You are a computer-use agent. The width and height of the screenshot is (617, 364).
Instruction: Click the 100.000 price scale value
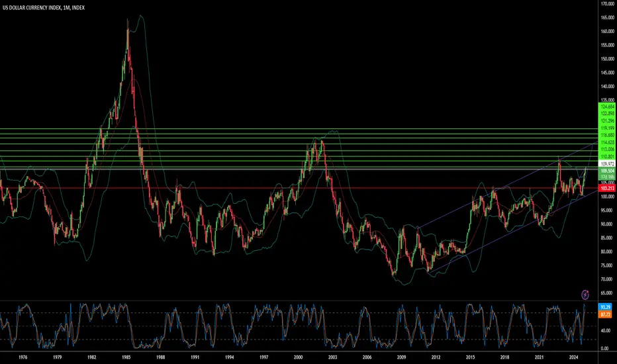(x=608, y=197)
